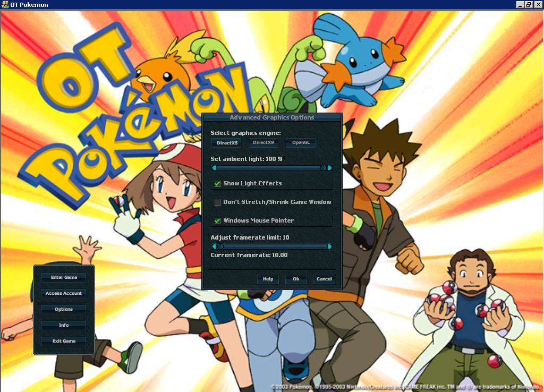Cancel the Advanced Graphics Options dialog
This screenshot has width=544, height=392.
tap(324, 279)
